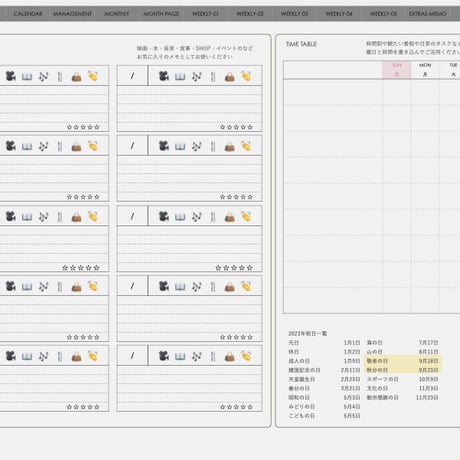The width and height of the screenshot is (460, 460).
Task: Pick movie camera icon in bottom right-column memo card
Action: (x=164, y=356)
